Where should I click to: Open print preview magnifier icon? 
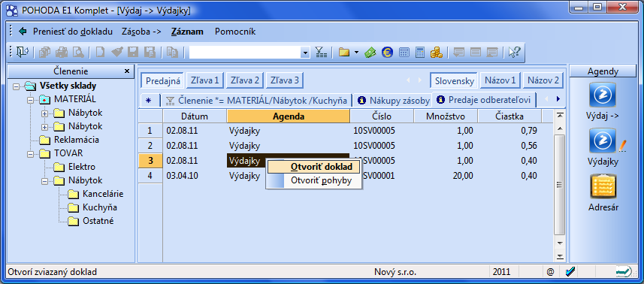pos(78,52)
